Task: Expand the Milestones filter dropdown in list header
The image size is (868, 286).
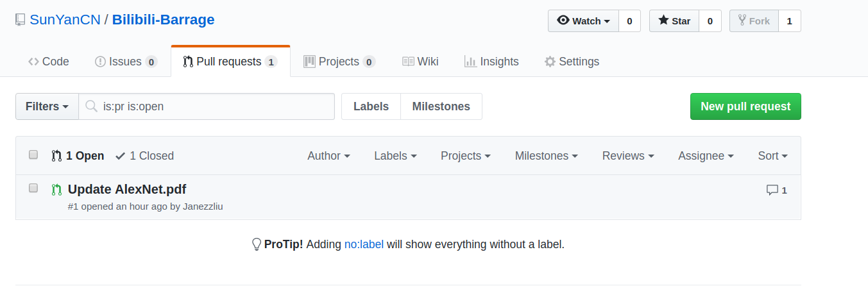Action: (546, 155)
